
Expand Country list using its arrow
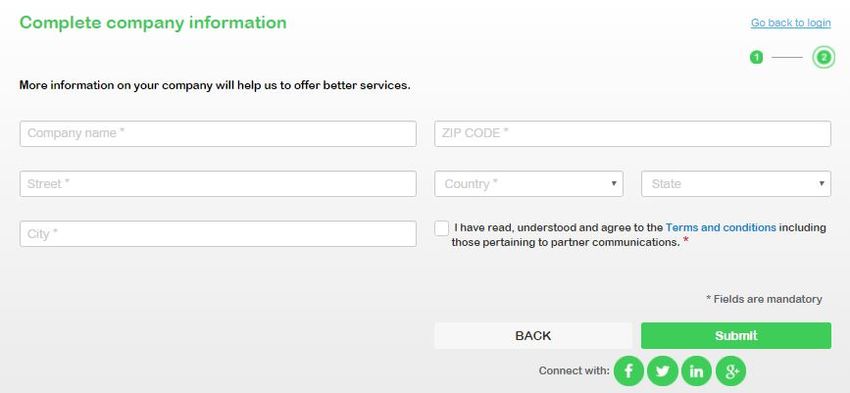(614, 183)
